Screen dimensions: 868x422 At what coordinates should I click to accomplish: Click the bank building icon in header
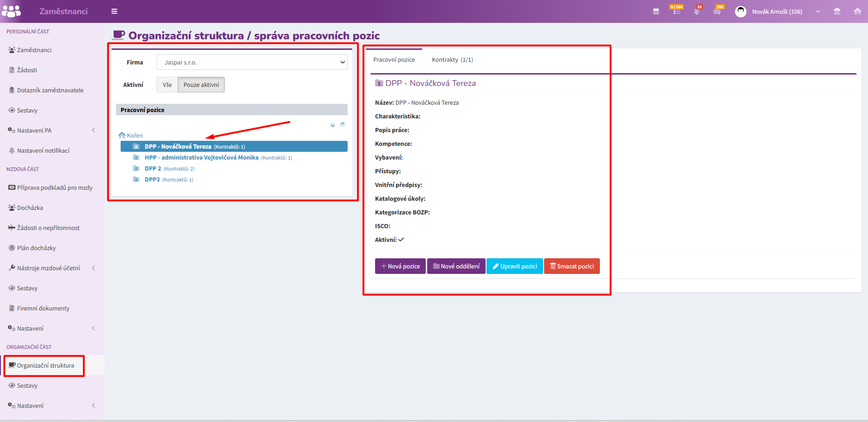(x=837, y=11)
